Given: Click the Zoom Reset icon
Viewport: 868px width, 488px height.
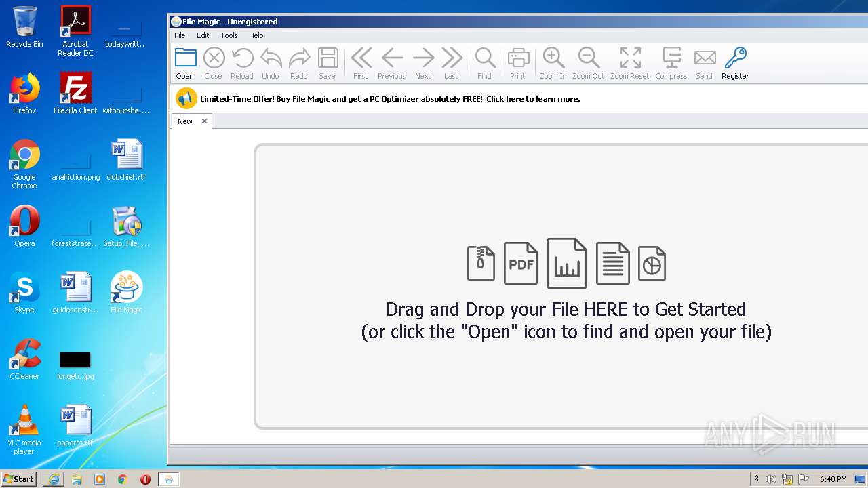Looking at the screenshot, I should (630, 58).
